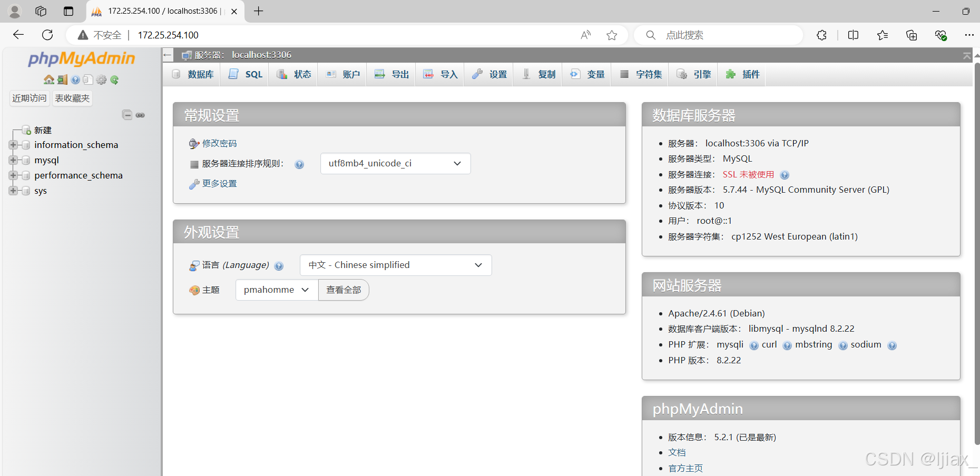Open the 字符集 charsets tab
The image size is (980, 476).
click(x=641, y=74)
